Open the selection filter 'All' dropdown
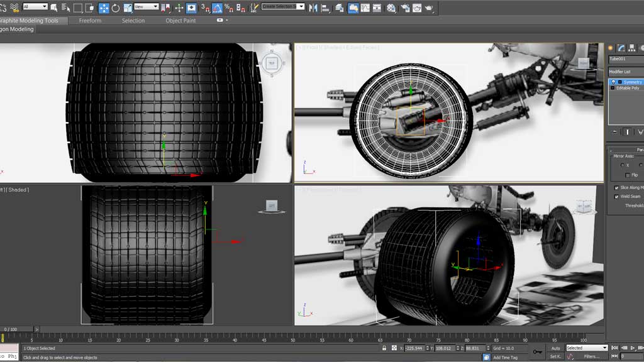This screenshot has width=644, height=362. point(35,6)
